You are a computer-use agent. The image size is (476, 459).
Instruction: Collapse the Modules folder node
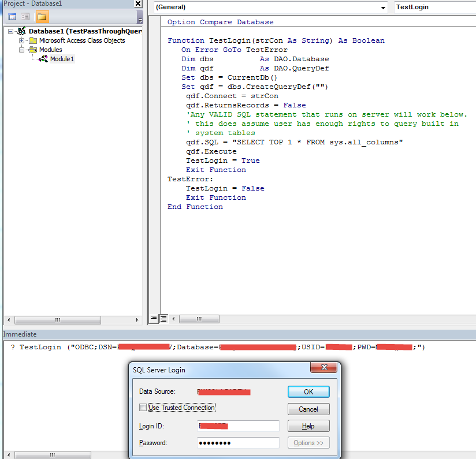click(x=21, y=50)
